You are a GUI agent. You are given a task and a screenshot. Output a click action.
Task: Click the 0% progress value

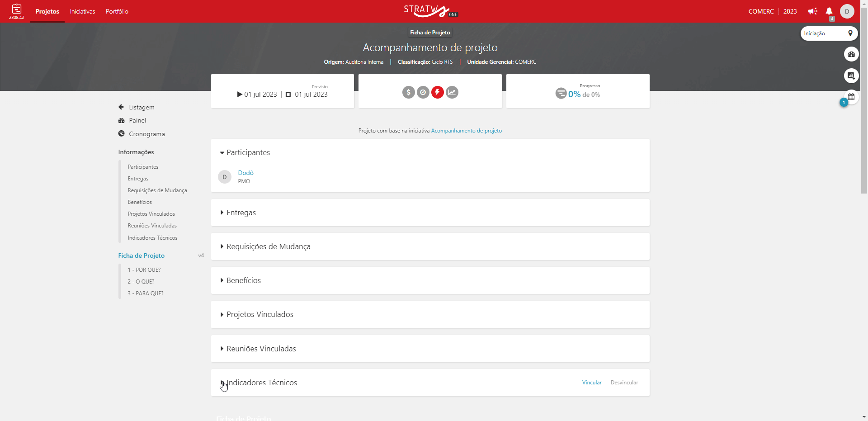point(574,94)
